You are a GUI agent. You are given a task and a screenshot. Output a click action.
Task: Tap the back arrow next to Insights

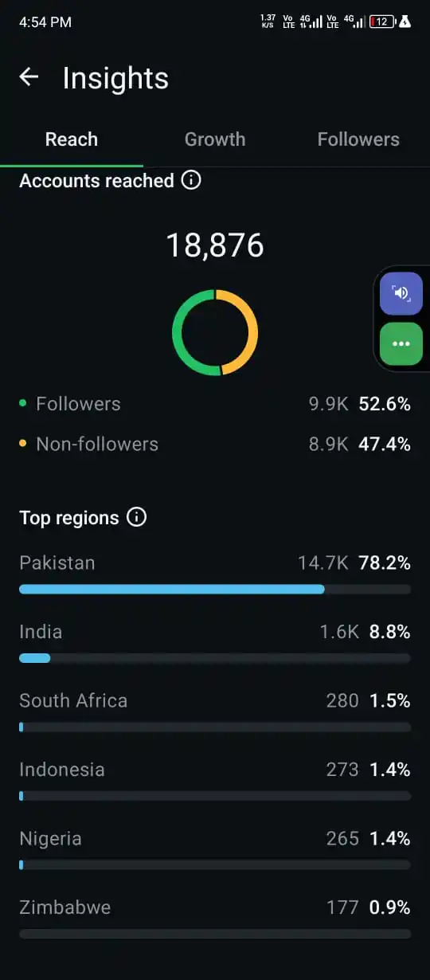[29, 77]
